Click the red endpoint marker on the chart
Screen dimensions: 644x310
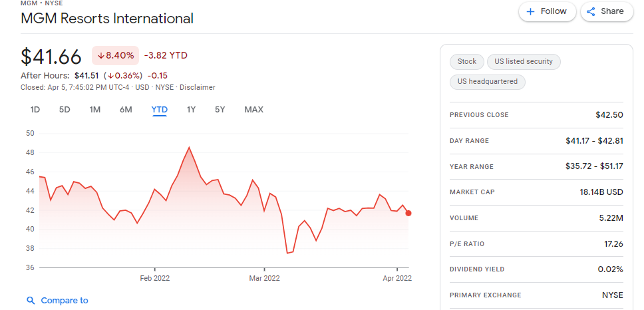[x=408, y=213]
